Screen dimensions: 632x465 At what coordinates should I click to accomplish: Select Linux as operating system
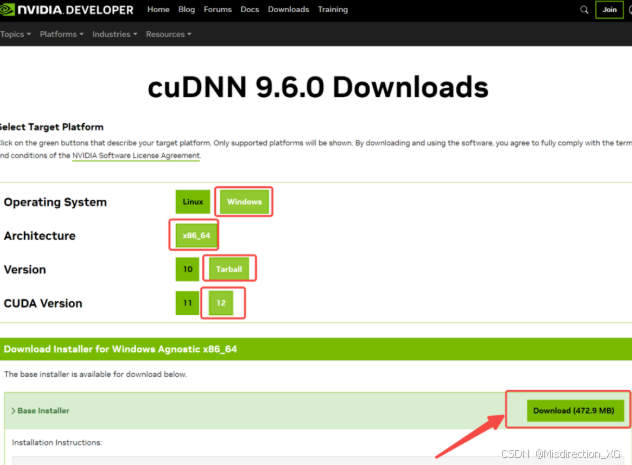[193, 201]
